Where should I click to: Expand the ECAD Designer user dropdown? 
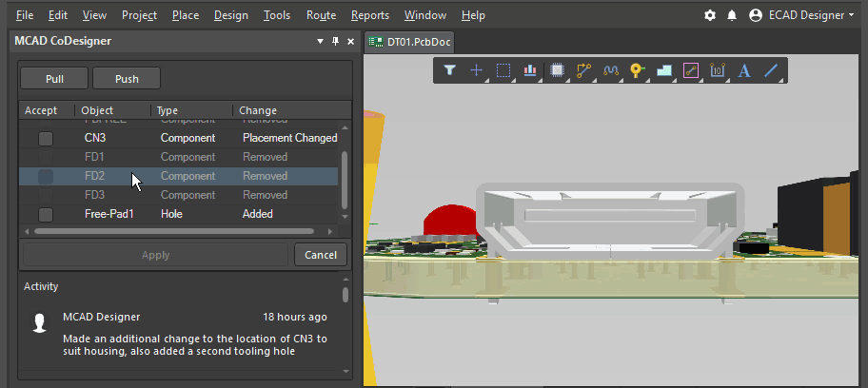tap(803, 15)
